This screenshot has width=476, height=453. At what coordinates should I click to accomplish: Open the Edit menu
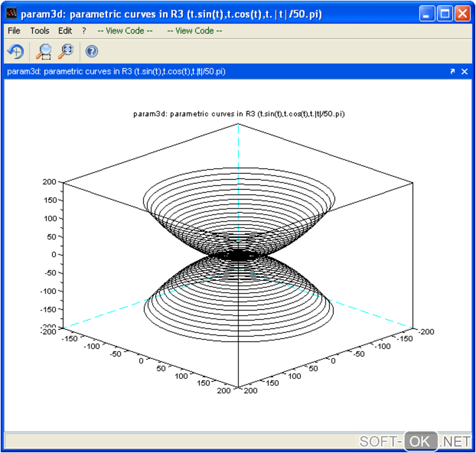(x=65, y=31)
